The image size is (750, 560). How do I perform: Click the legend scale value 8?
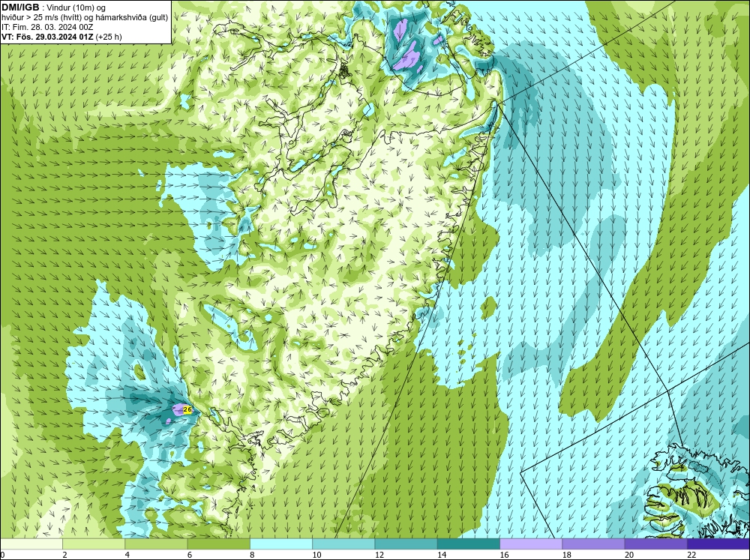coord(252,555)
